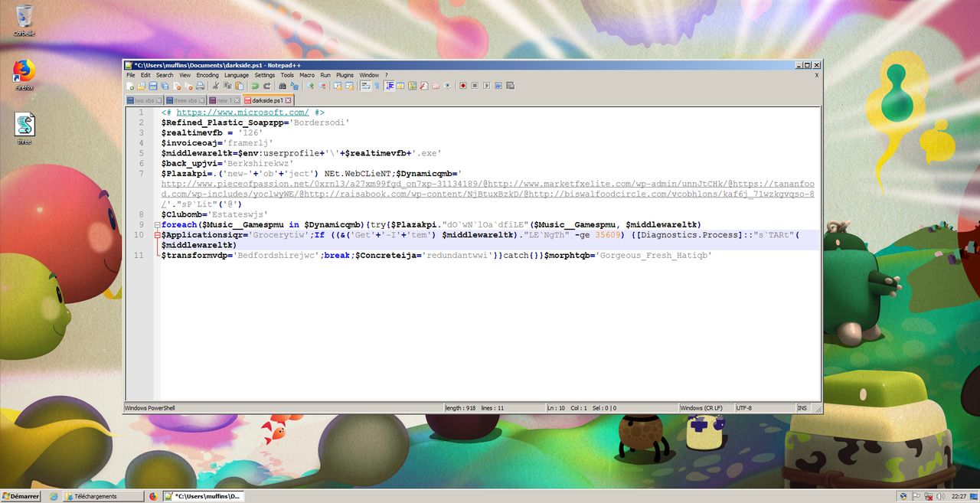Viewport: 980px width, 503px height.
Task: Close the new 1 tab
Action: (x=237, y=100)
